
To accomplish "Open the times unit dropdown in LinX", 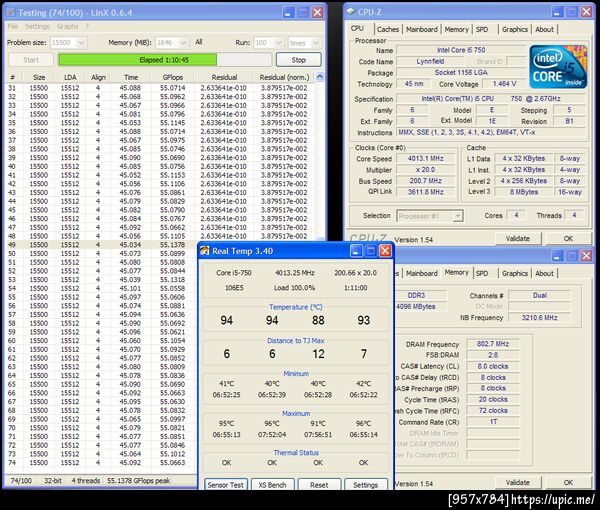I will click(x=316, y=42).
